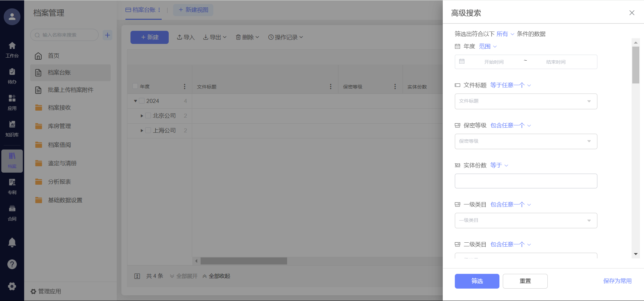
Task: Select the 北京公司 checkbox
Action: (148, 116)
